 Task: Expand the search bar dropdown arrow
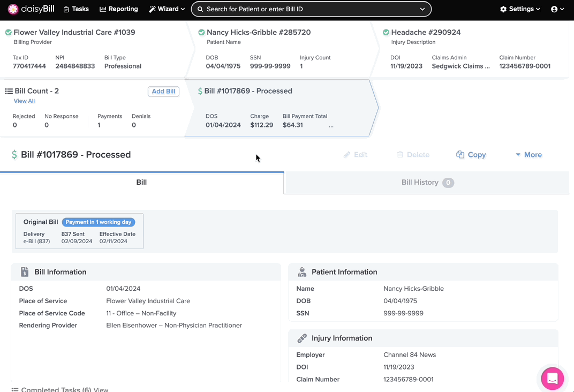point(422,9)
